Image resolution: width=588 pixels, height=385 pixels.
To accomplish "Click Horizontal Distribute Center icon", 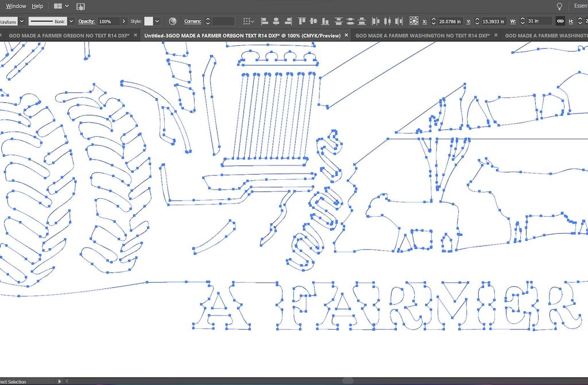I will (x=387, y=21).
